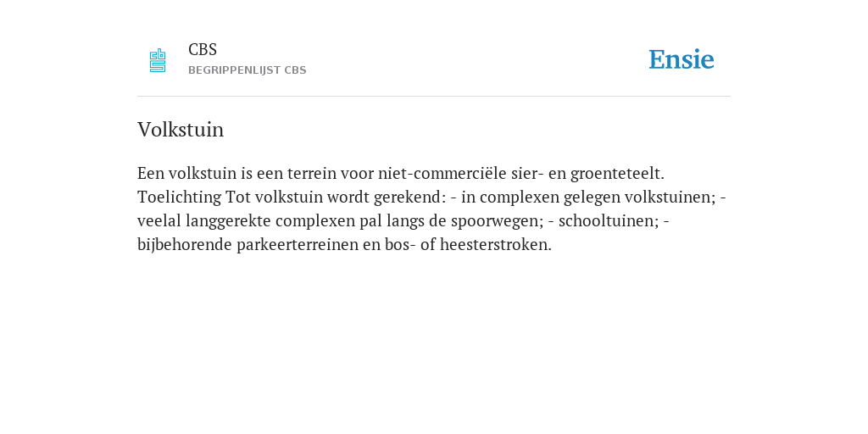Image resolution: width=868 pixels, height=434 pixels.
Task: Click the CBS logo icon
Action: pyautogui.click(x=158, y=60)
